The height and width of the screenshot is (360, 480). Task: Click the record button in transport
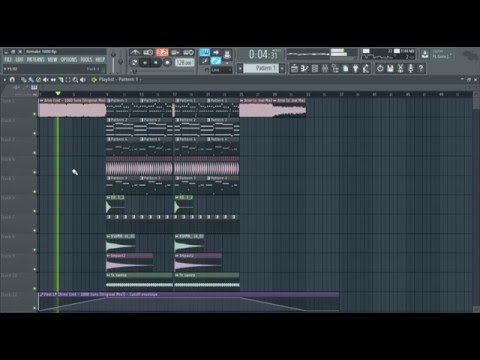pos(167,62)
